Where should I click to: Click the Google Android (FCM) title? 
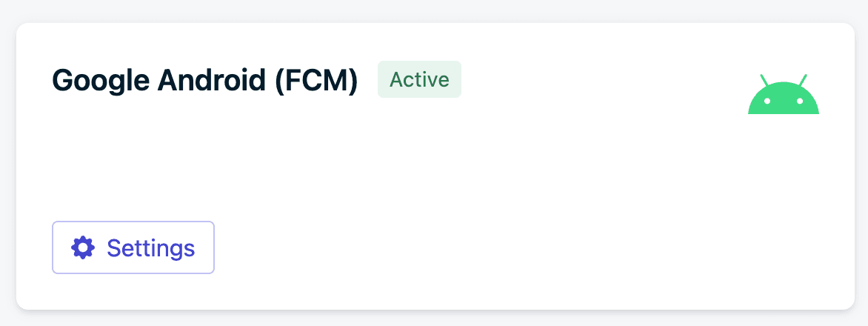(x=205, y=81)
